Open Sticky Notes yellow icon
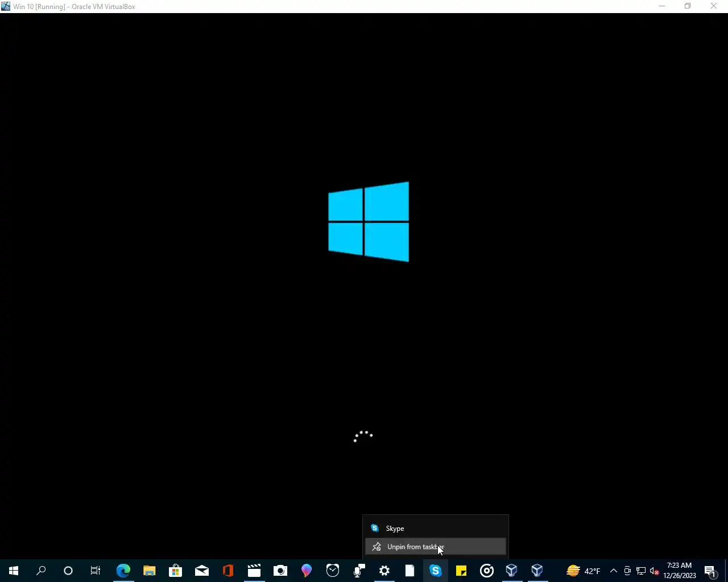Viewport: 728px width, 582px height. point(461,571)
